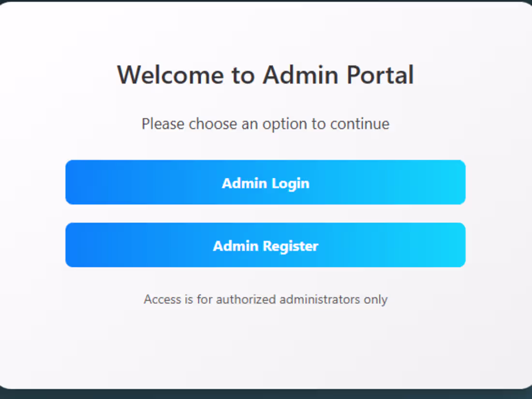
Task: Click 'continue' in the subtitle line
Action: pyautogui.click(x=360, y=124)
